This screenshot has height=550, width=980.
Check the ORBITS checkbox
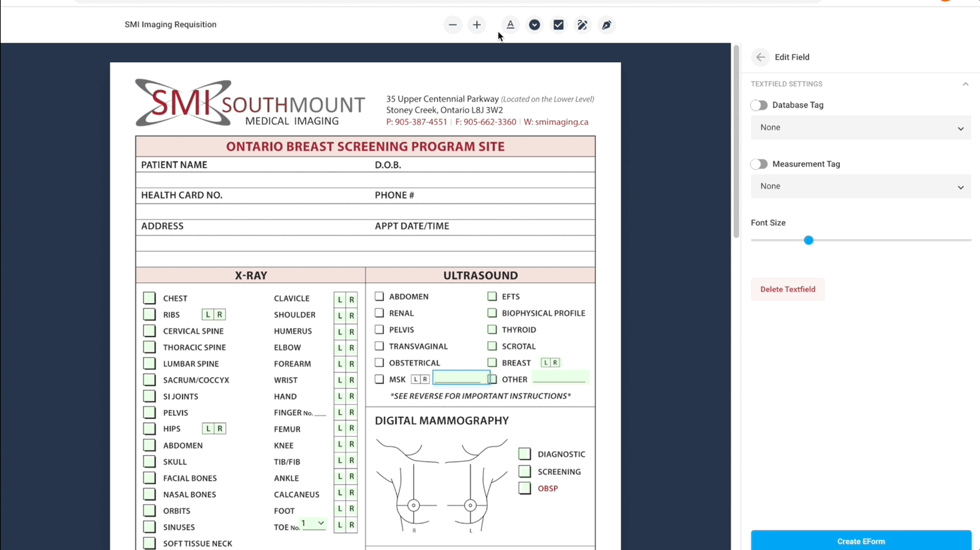pos(150,511)
